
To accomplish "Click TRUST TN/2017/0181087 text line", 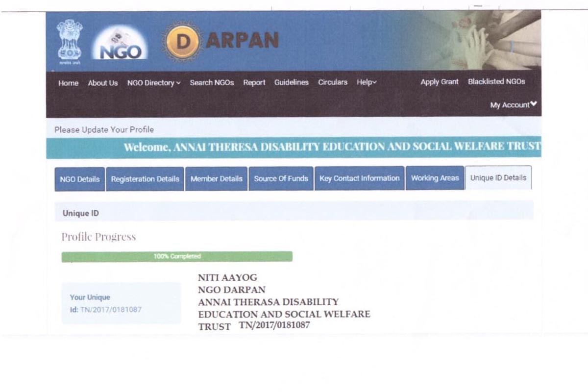I will pyautogui.click(x=254, y=326).
